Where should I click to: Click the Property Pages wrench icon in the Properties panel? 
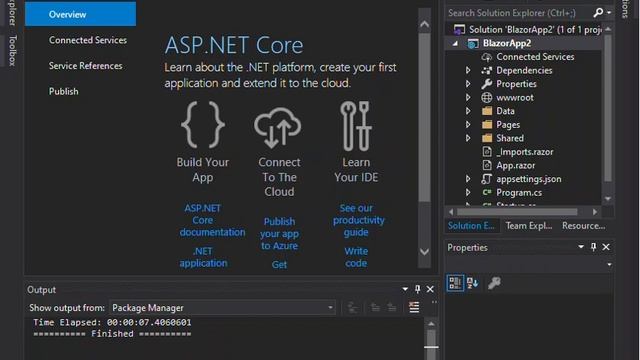point(494,283)
